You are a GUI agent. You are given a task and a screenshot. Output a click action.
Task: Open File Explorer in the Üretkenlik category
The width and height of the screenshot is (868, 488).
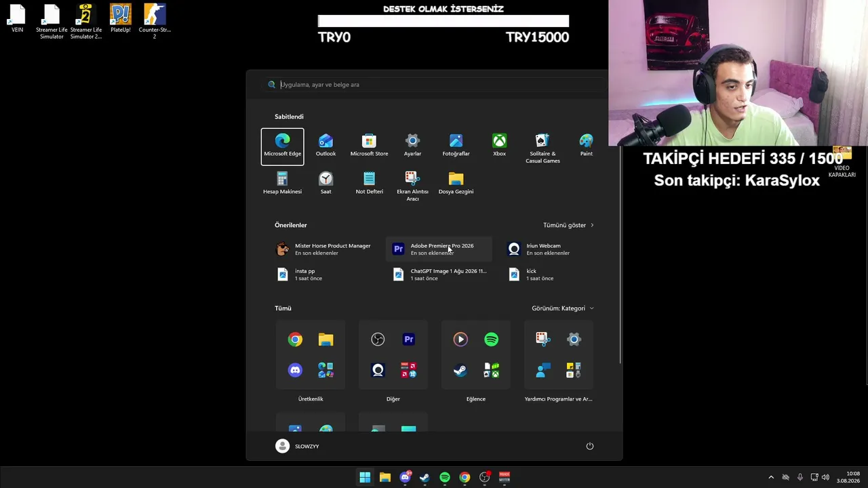(x=326, y=340)
